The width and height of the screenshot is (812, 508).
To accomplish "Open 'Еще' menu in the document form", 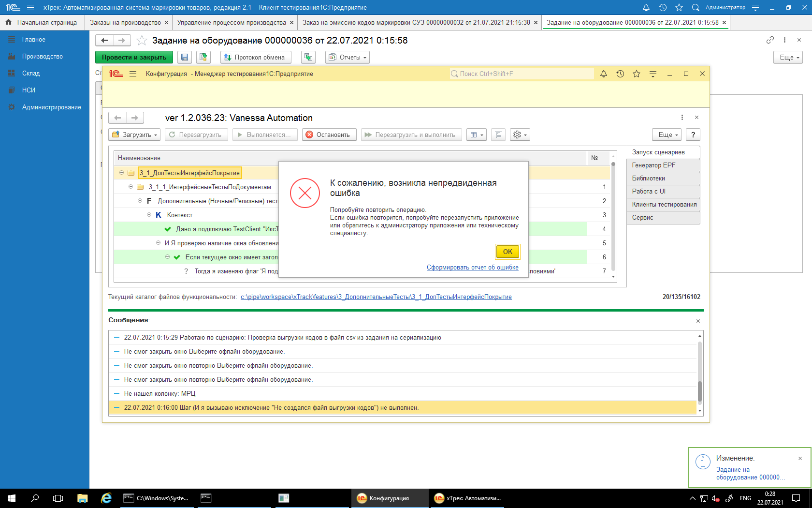I will (x=788, y=57).
